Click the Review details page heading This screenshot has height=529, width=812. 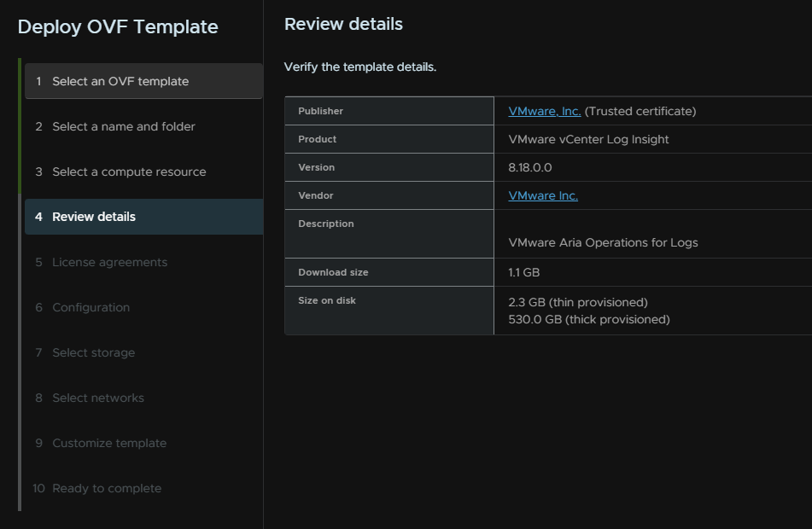point(343,24)
